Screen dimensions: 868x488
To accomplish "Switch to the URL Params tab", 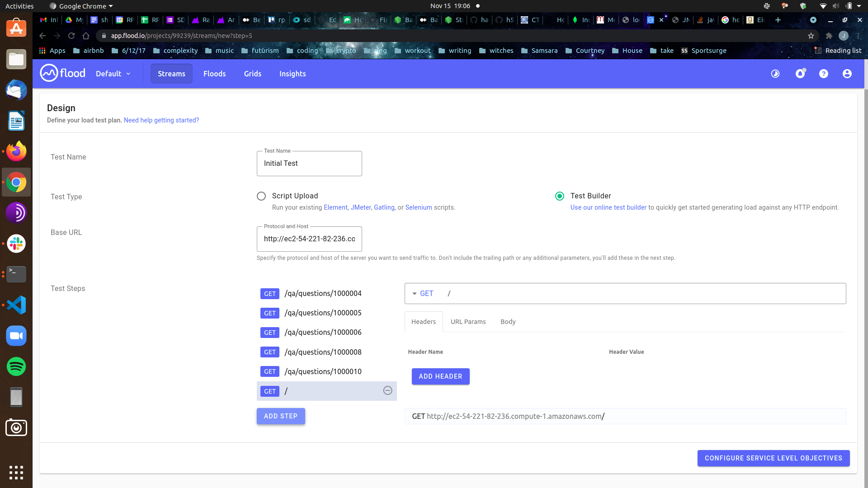I will point(468,321).
